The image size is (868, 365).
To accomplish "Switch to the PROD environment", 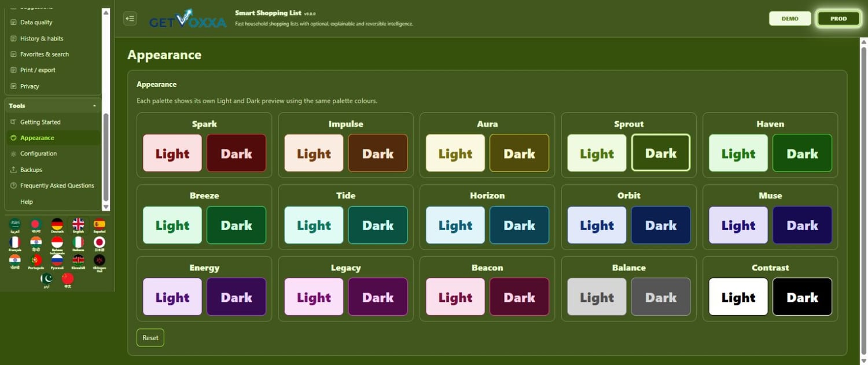I will point(838,19).
